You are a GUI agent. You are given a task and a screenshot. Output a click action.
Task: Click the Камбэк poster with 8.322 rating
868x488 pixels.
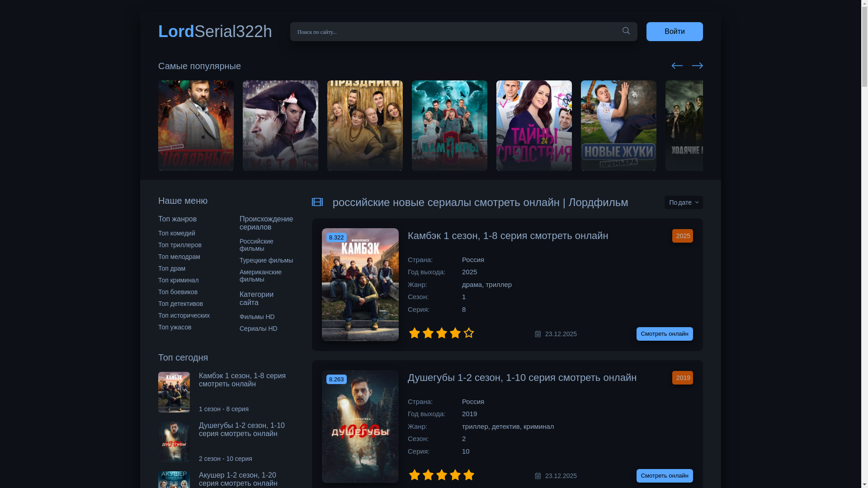pos(360,285)
